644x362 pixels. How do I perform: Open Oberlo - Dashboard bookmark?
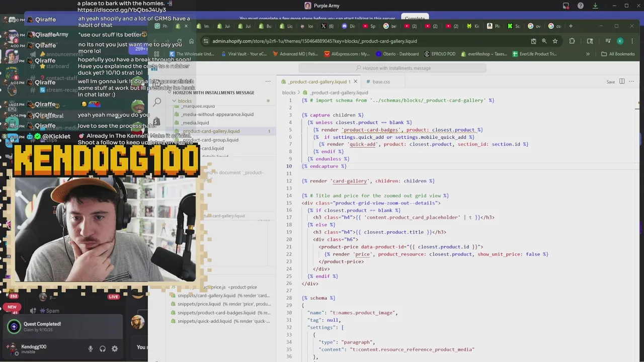point(397,54)
